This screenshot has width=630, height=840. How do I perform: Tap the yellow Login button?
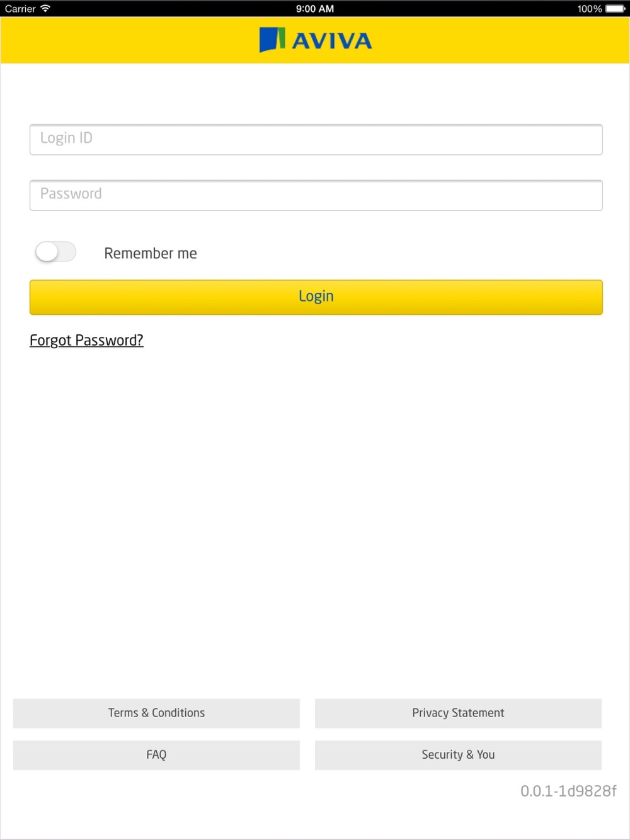click(x=316, y=297)
